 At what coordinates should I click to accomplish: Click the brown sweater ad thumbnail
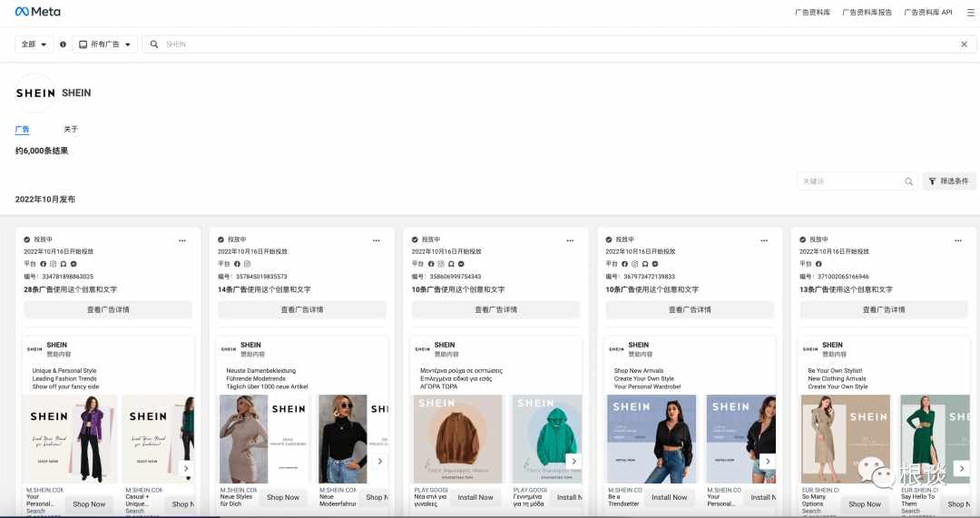coord(457,439)
